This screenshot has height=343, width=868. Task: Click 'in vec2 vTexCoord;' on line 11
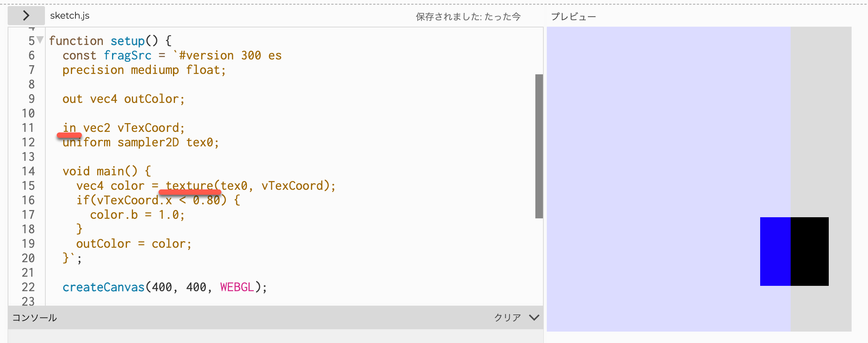(123, 128)
